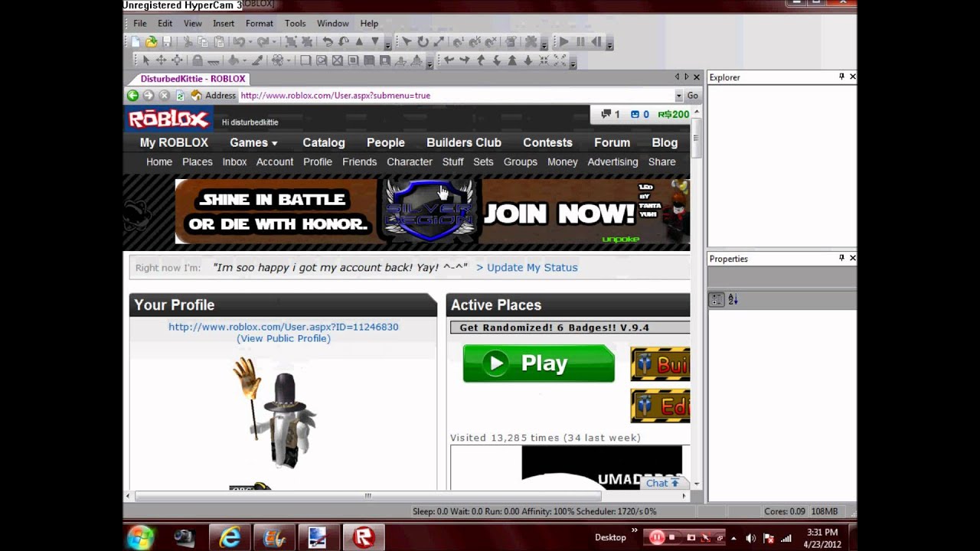The width and height of the screenshot is (980, 551).
Task: Open the Inbox submenu link
Action: [x=234, y=161]
